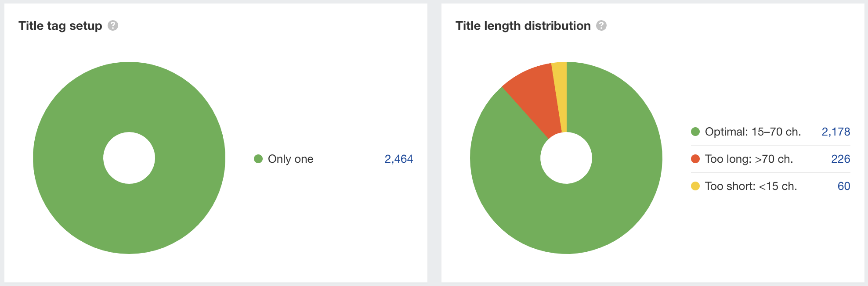Click the help icon beside Title length distribution
The image size is (868, 286).
(602, 26)
